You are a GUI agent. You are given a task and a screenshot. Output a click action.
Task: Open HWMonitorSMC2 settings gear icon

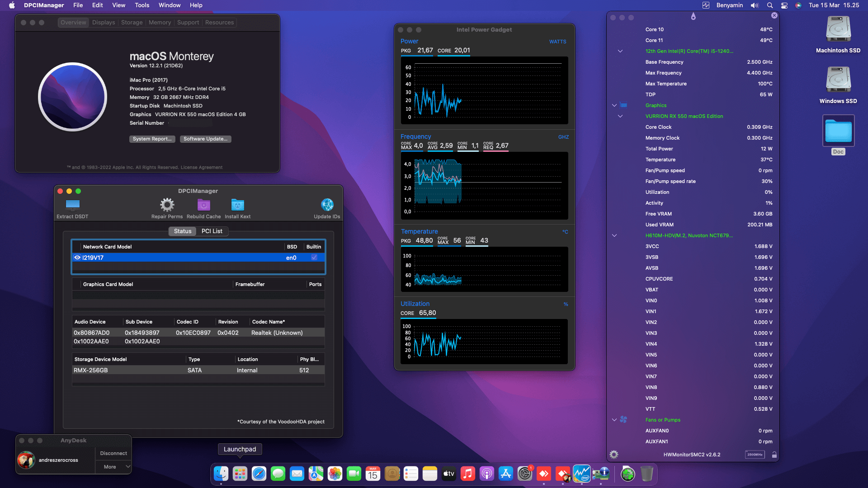[613, 455]
